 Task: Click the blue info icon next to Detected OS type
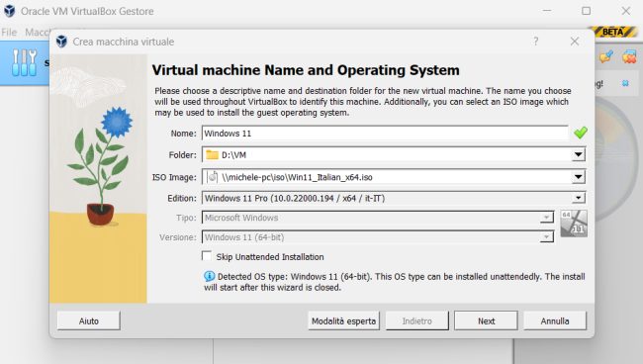click(x=209, y=276)
